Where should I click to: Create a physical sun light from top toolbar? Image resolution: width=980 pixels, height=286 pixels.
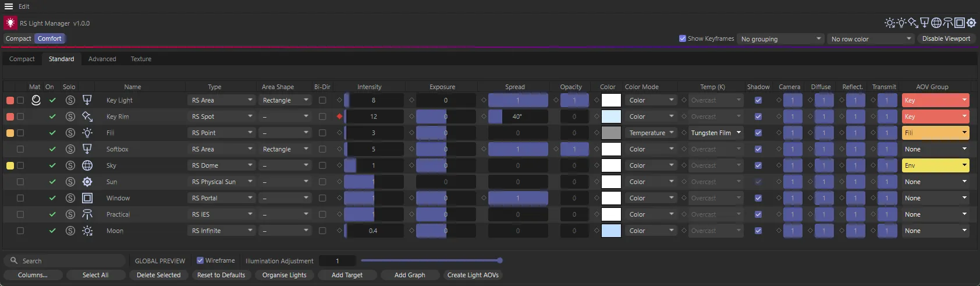pyautogui.click(x=971, y=23)
